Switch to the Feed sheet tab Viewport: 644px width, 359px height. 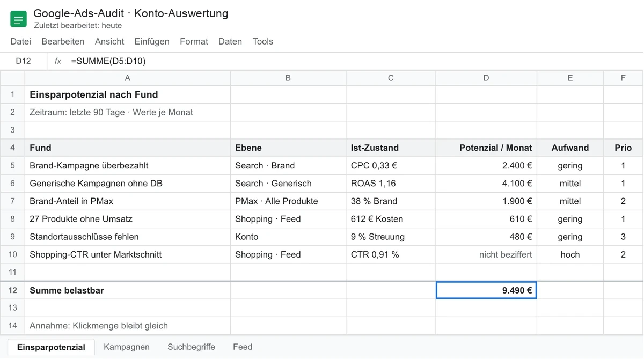tap(243, 347)
